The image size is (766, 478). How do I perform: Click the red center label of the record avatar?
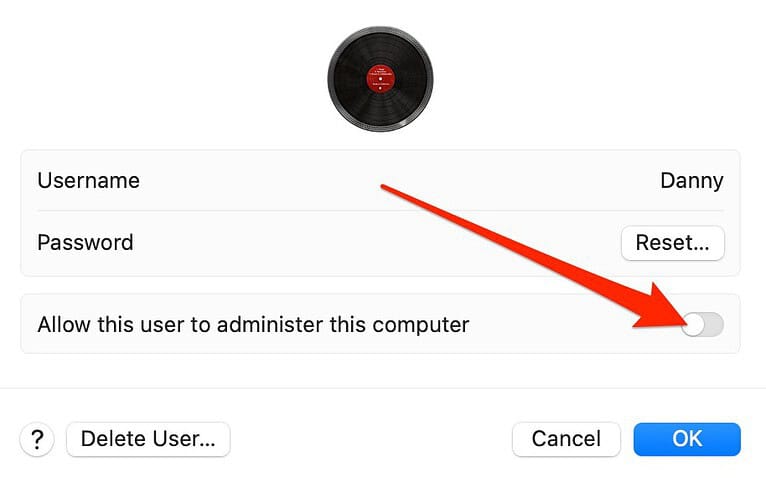coord(381,79)
